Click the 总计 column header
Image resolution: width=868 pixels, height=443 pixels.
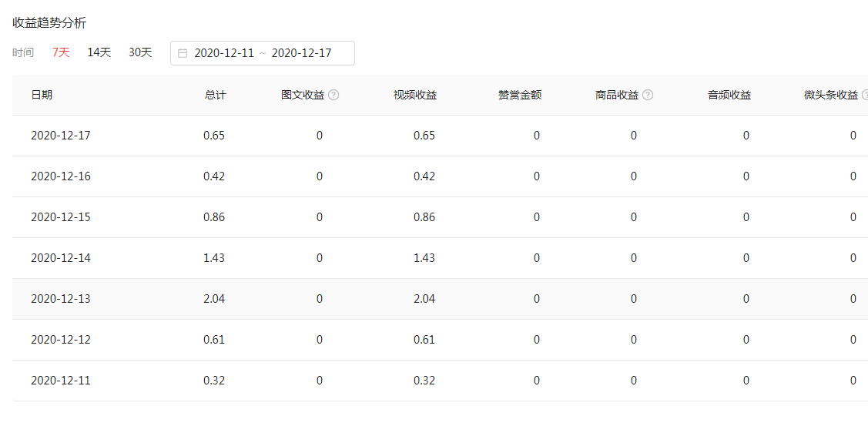click(x=215, y=96)
